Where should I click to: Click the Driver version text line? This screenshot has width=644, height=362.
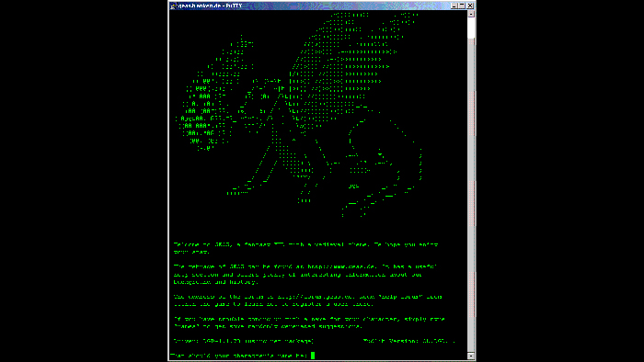tap(243, 341)
